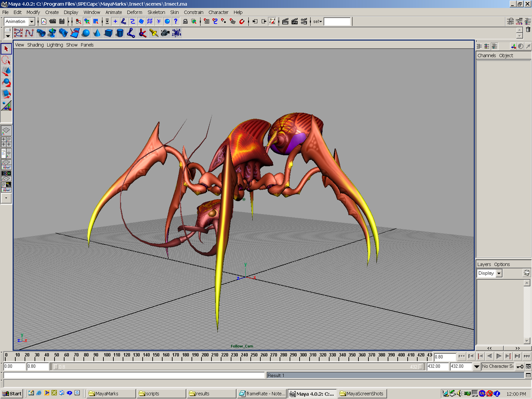
Task: Toggle snap to grids icon
Action: 206,22
